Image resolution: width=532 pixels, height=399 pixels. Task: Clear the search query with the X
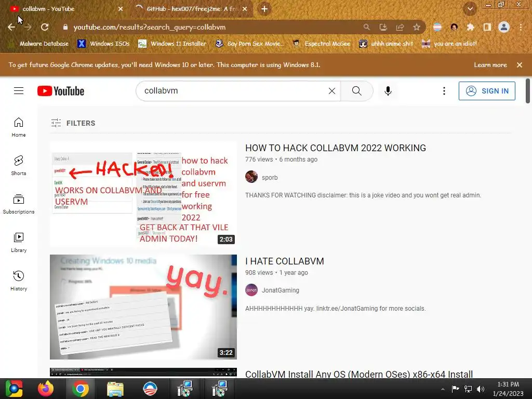point(332,91)
